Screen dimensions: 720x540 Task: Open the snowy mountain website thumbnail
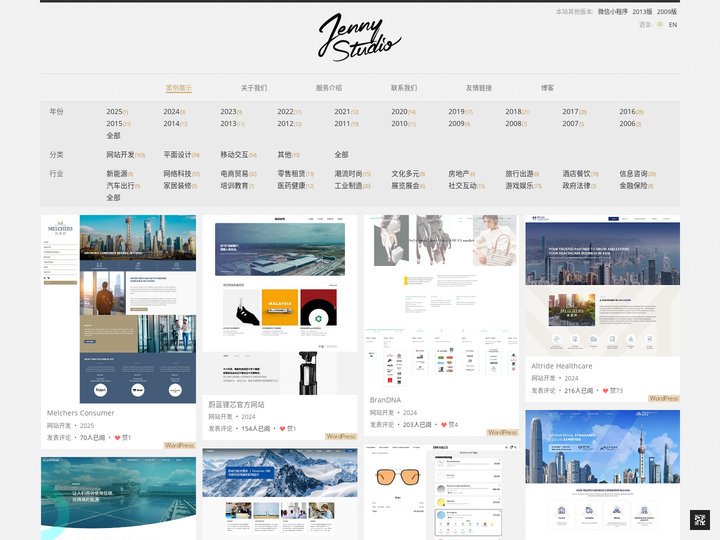click(x=280, y=494)
